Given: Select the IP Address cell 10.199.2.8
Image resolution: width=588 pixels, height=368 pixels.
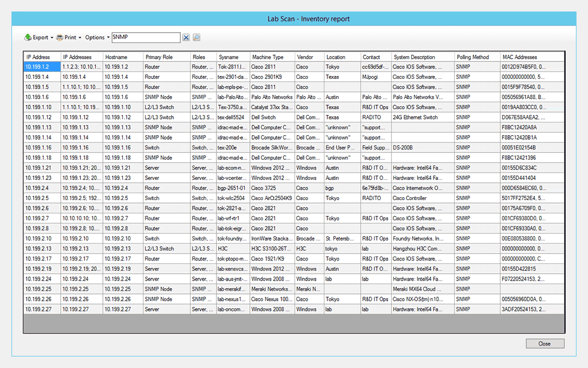Looking at the screenshot, I should (x=42, y=229).
